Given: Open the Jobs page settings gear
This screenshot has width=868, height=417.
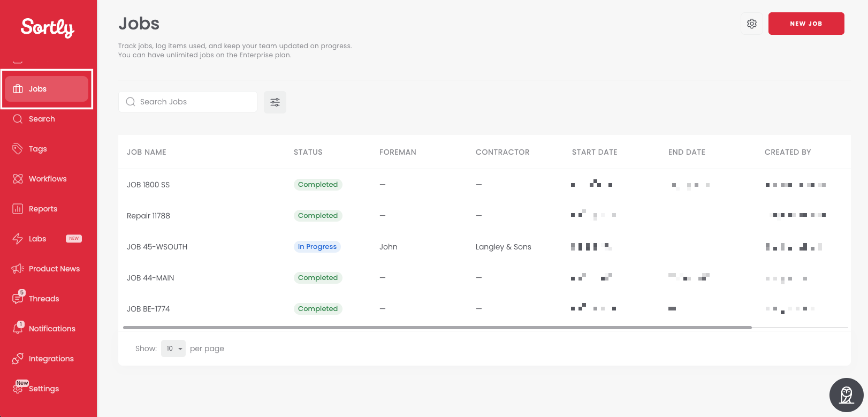Looking at the screenshot, I should click(752, 24).
